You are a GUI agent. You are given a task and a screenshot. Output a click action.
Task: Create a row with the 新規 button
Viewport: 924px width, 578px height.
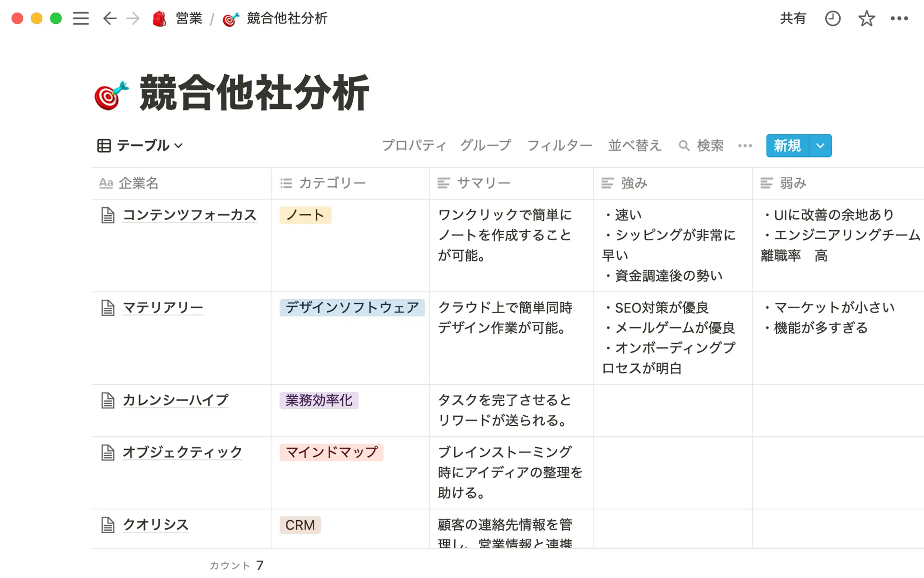pos(786,145)
